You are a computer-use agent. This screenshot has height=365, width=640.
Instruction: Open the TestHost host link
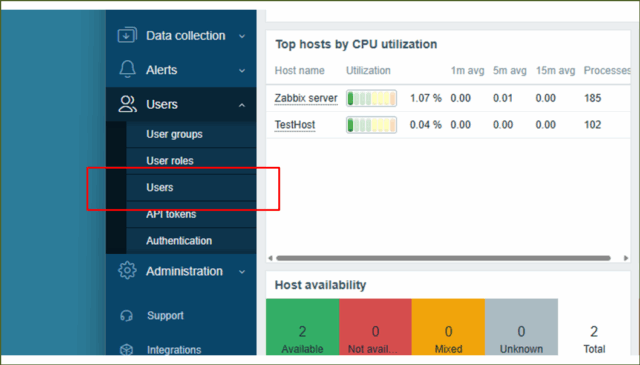point(295,125)
